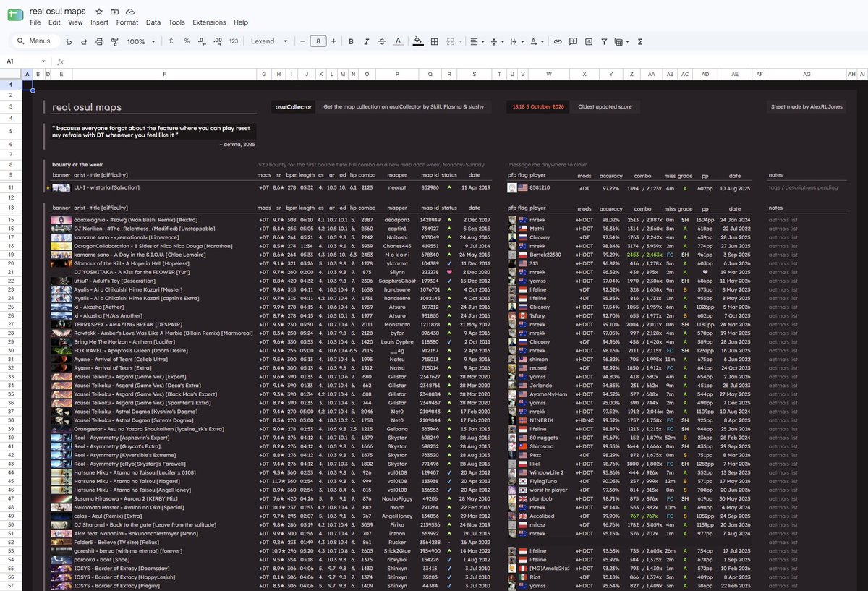Open the zoom 100% dropdown
868x591 pixels.
(140, 42)
